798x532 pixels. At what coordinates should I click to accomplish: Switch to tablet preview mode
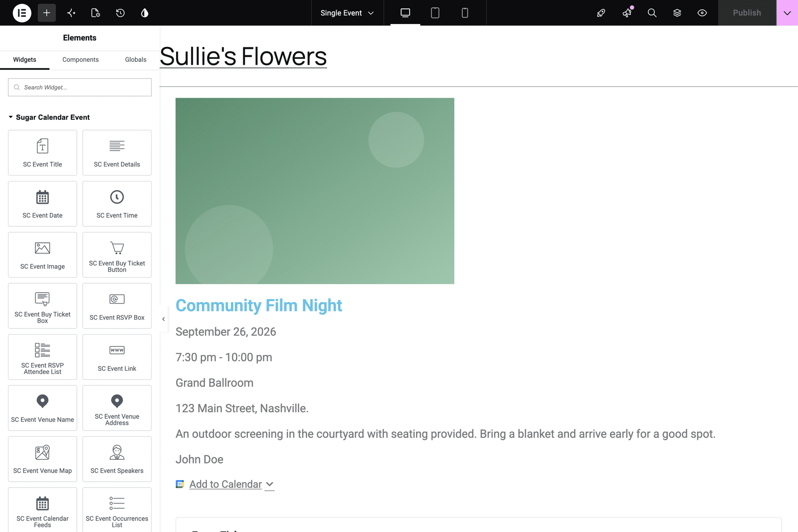pyautogui.click(x=435, y=13)
